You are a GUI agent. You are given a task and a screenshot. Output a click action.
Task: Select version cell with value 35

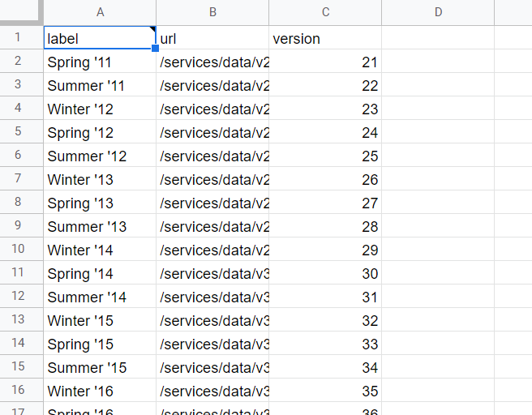coord(325,390)
